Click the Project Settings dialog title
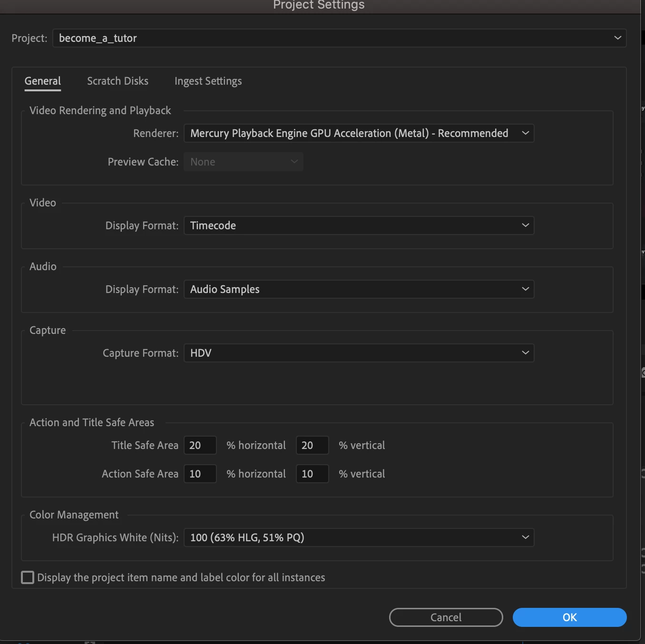645x644 pixels. [x=319, y=5]
